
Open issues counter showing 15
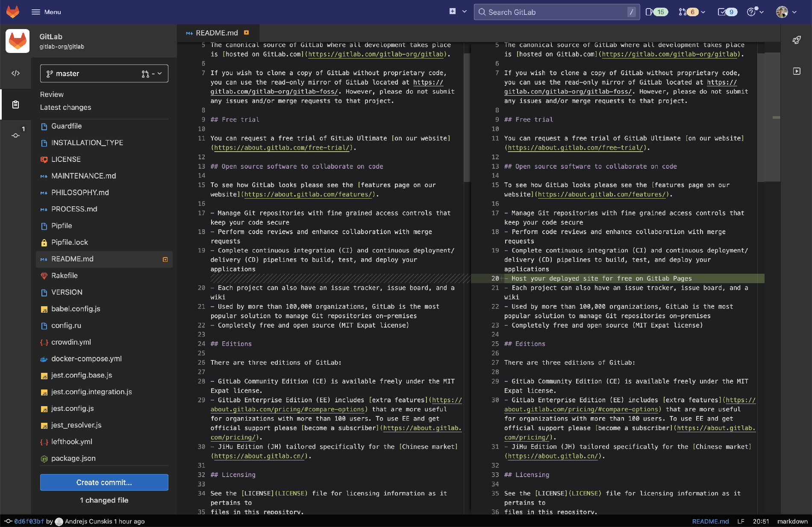[656, 12]
